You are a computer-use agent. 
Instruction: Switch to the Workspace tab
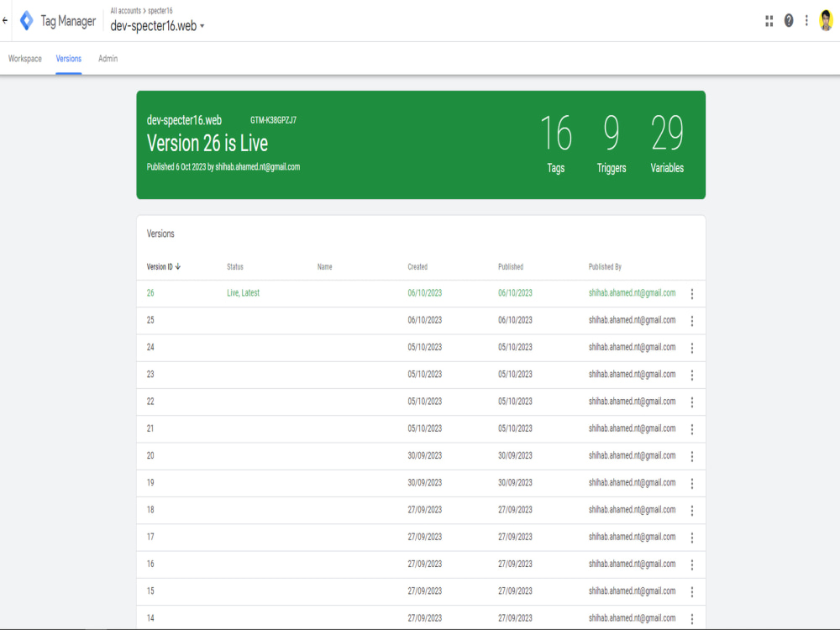click(24, 59)
